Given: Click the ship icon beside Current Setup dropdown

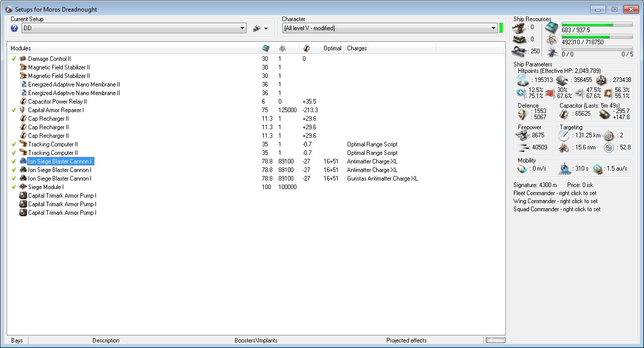Looking at the screenshot, I should 257,29.
